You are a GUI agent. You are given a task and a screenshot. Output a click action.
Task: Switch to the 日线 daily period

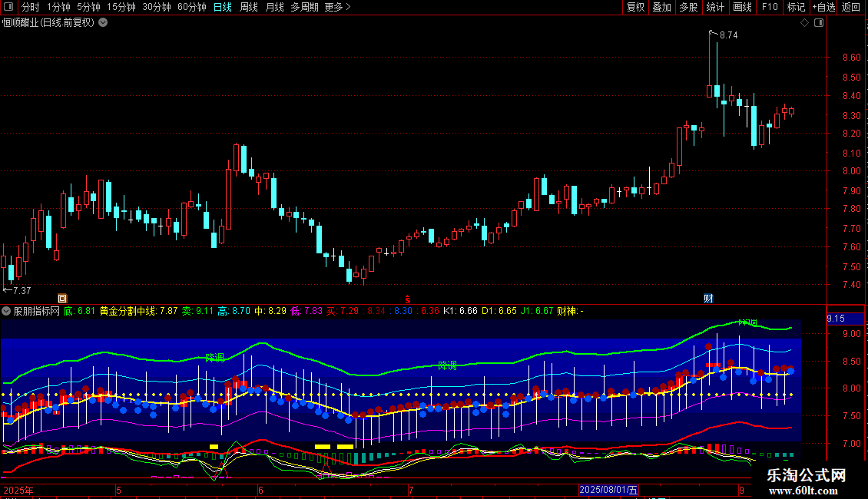tap(223, 7)
